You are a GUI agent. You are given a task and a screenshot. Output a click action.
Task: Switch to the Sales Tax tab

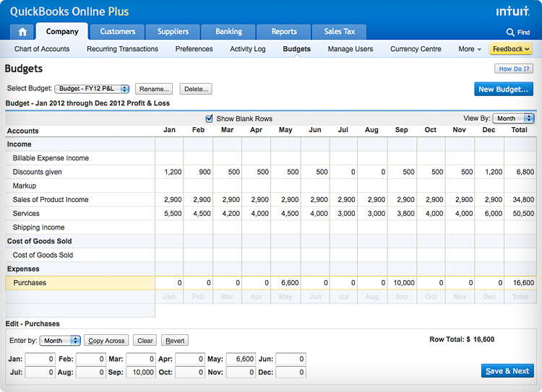(340, 32)
